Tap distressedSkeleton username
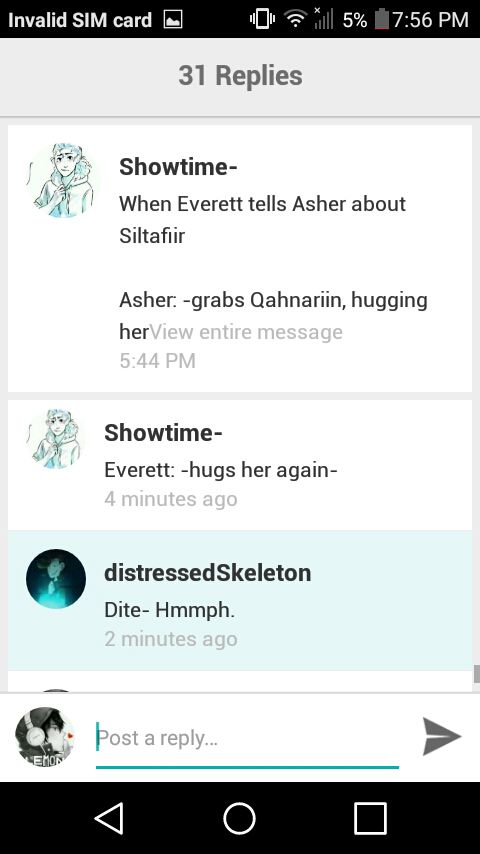The image size is (480, 854). tap(208, 572)
